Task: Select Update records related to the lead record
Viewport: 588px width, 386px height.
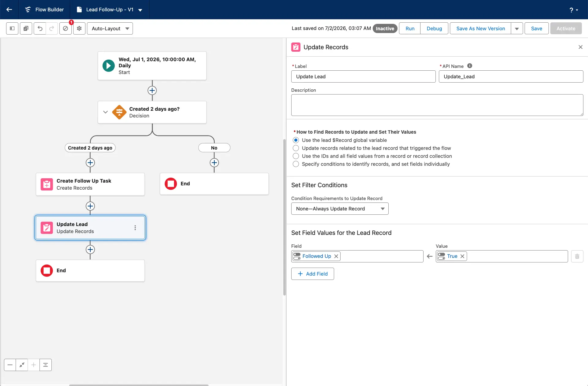Action: coord(296,148)
